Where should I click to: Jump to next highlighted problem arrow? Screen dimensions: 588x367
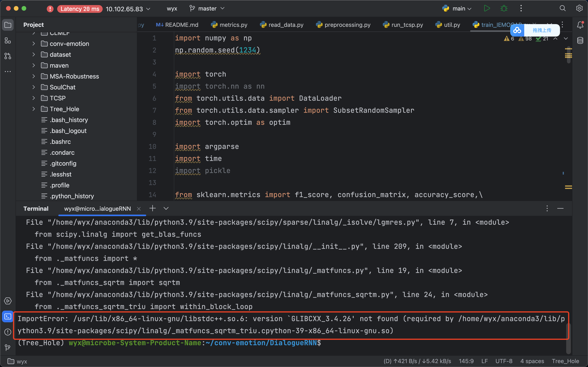566,39
